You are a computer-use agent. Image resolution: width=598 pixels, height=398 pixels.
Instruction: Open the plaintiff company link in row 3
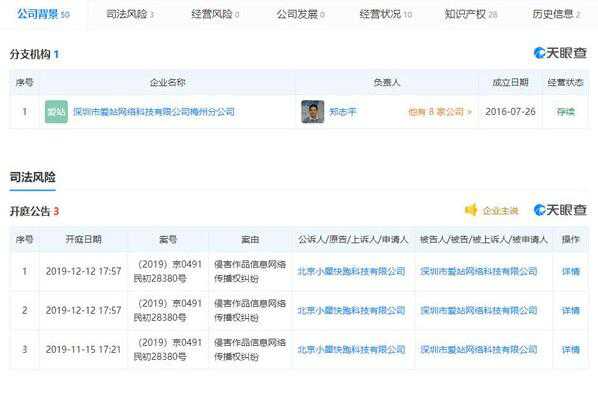351,349
